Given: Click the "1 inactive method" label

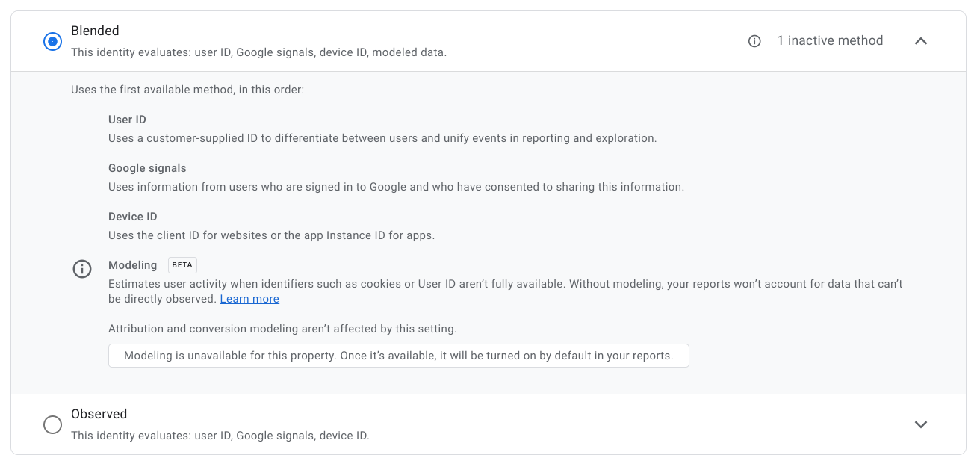Looking at the screenshot, I should 830,41.
